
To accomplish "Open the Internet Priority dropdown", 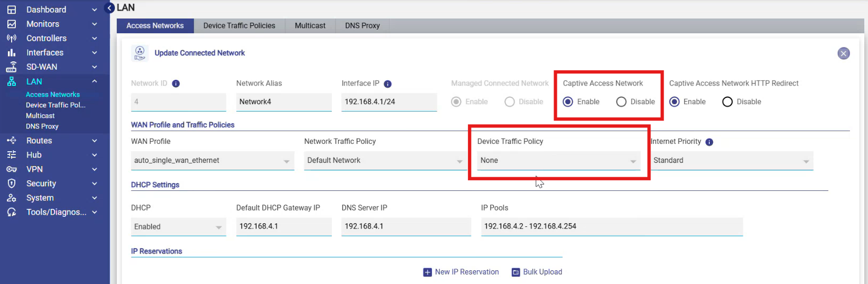I will click(x=732, y=160).
